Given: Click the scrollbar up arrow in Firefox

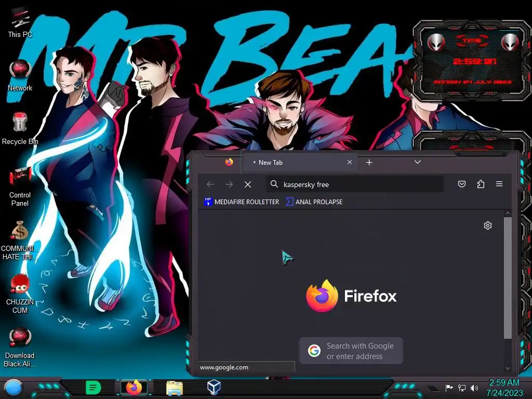Looking at the screenshot, I should point(508,214).
